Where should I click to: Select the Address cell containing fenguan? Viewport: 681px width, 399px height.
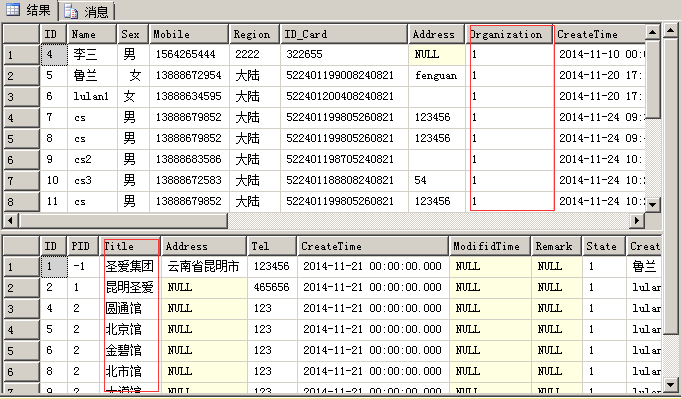(437, 76)
